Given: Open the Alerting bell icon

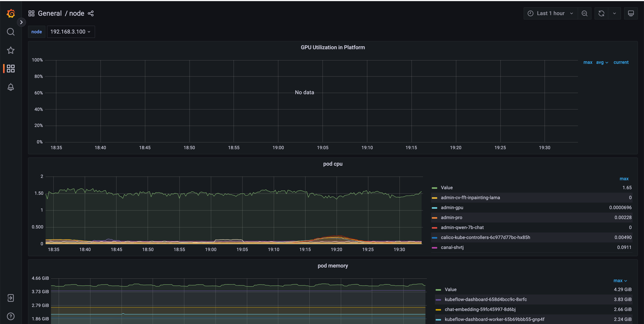Looking at the screenshot, I should [x=11, y=87].
